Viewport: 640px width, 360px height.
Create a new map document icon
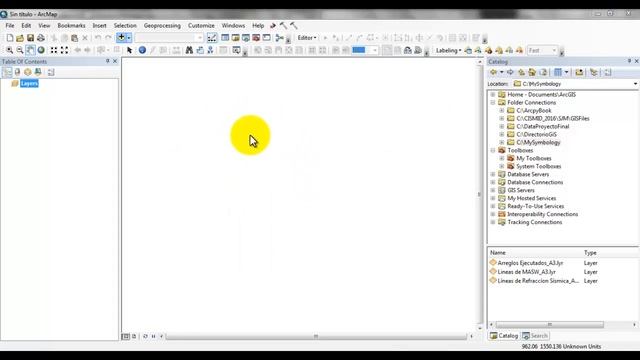click(9, 38)
